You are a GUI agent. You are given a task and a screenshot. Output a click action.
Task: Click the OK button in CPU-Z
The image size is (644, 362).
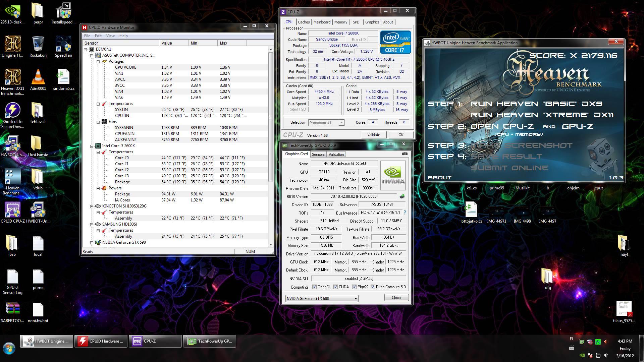click(x=401, y=135)
